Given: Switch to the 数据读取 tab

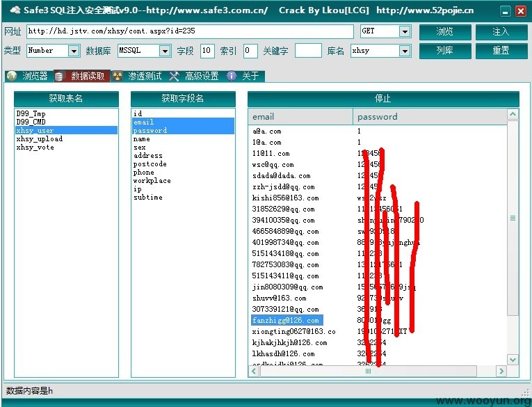Looking at the screenshot, I should [82, 76].
